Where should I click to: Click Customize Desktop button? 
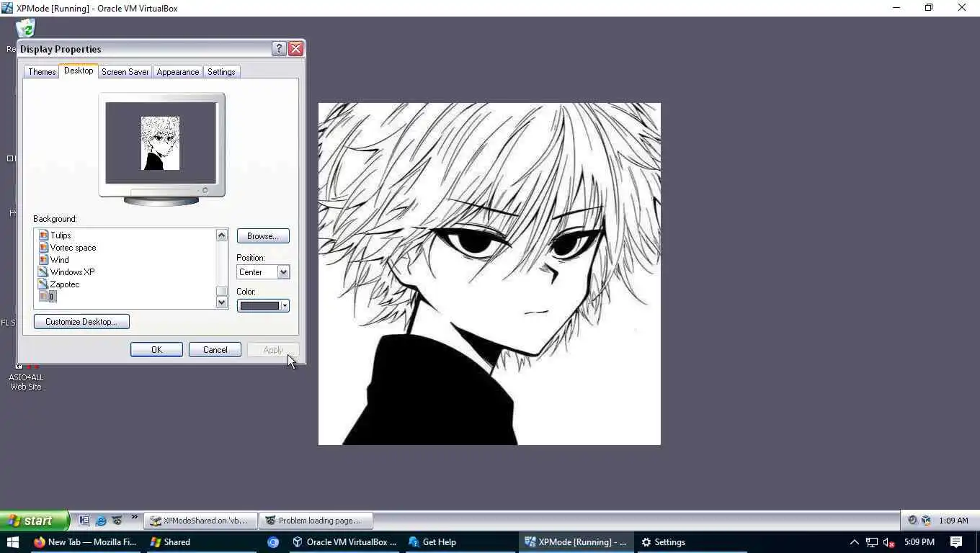81,322
